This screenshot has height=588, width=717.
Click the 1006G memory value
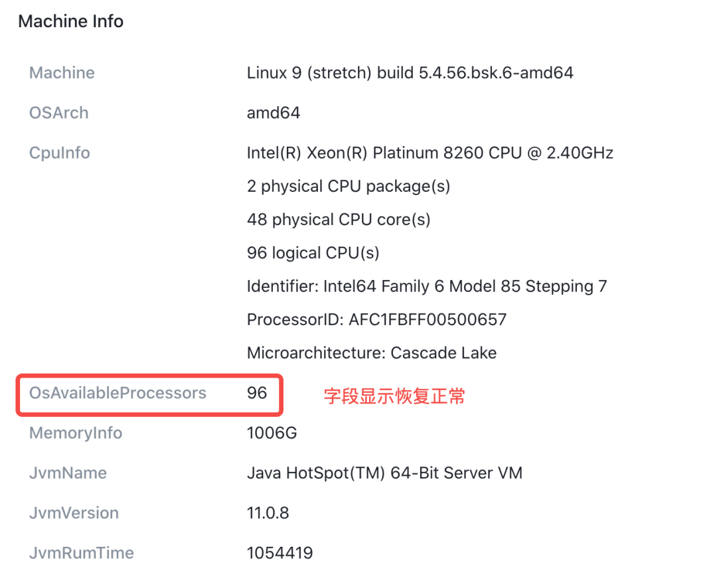272,433
